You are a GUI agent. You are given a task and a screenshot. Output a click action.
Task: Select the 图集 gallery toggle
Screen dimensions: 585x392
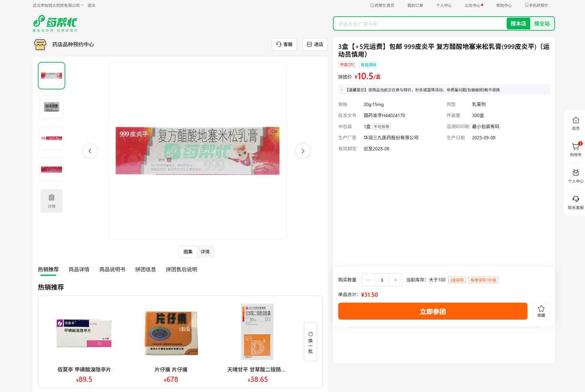[188, 252]
